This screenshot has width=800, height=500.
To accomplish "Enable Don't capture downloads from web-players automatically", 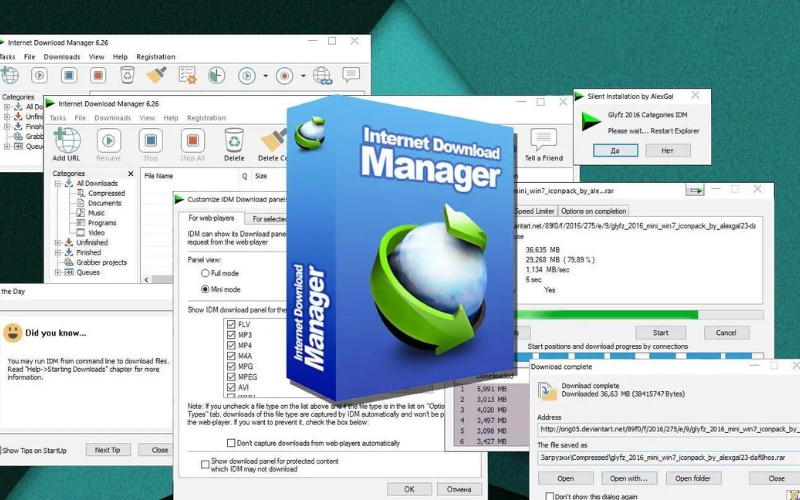I will pyautogui.click(x=231, y=443).
